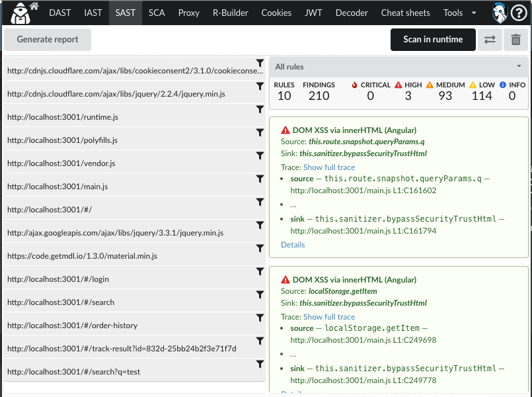
Task: Click the trash delete icon button
Action: 515,40
